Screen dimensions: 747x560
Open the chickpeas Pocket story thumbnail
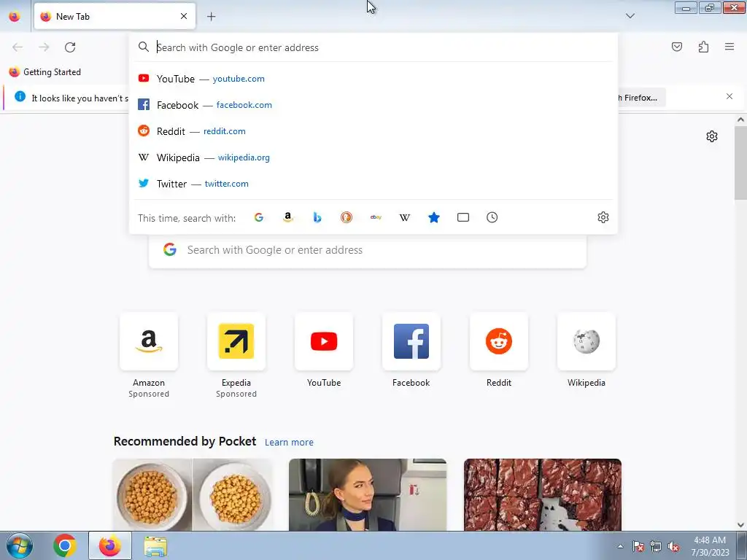pos(193,495)
